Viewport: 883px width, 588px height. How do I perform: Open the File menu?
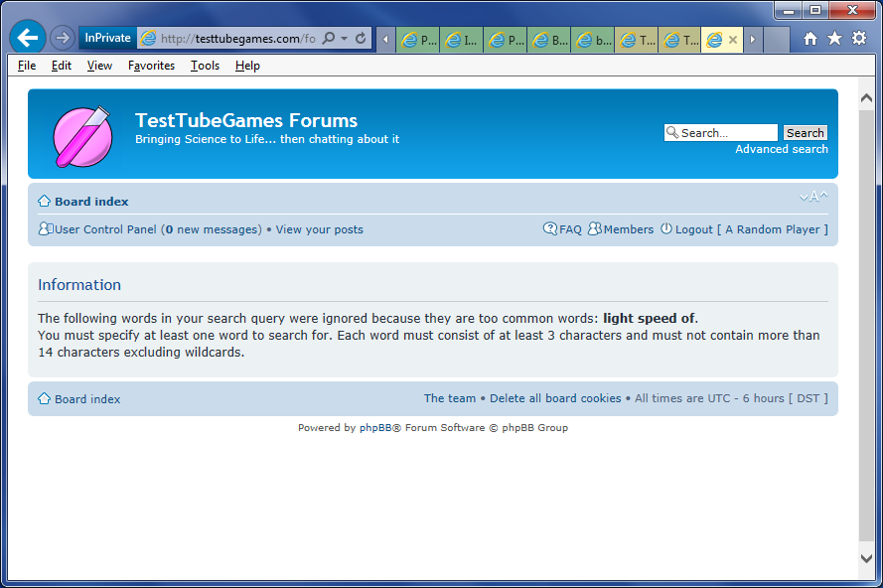tap(27, 66)
